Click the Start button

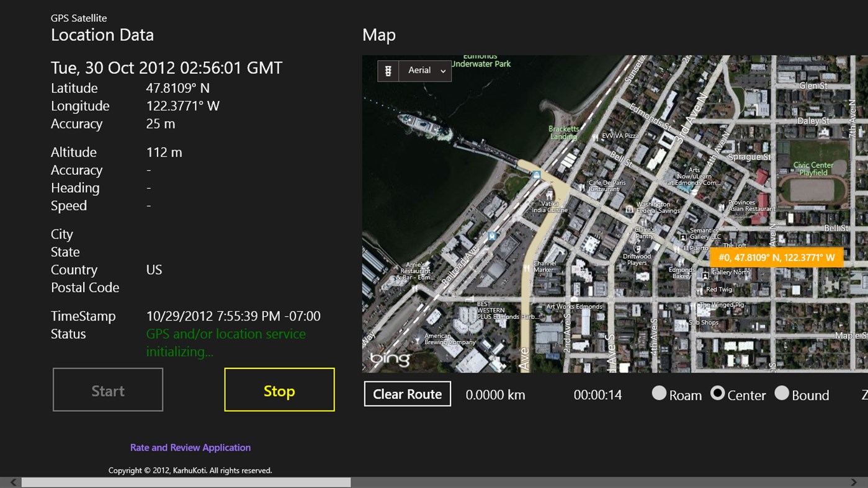(x=107, y=389)
